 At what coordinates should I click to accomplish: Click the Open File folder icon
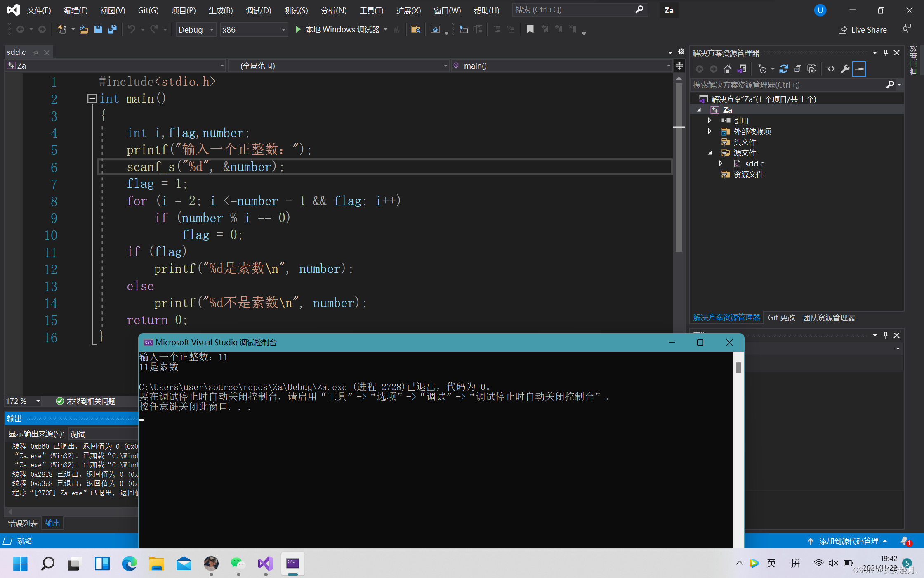(x=84, y=29)
